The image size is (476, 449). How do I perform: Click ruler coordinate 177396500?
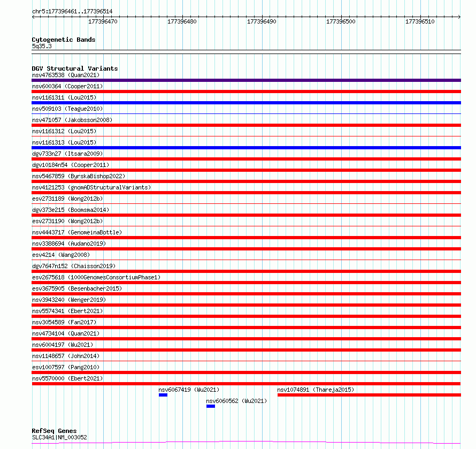(341, 21)
